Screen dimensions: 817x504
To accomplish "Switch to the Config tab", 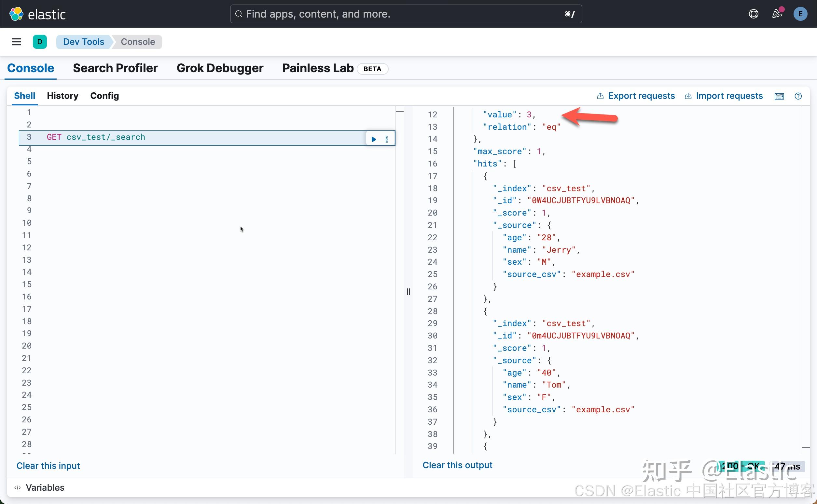I will click(x=104, y=96).
